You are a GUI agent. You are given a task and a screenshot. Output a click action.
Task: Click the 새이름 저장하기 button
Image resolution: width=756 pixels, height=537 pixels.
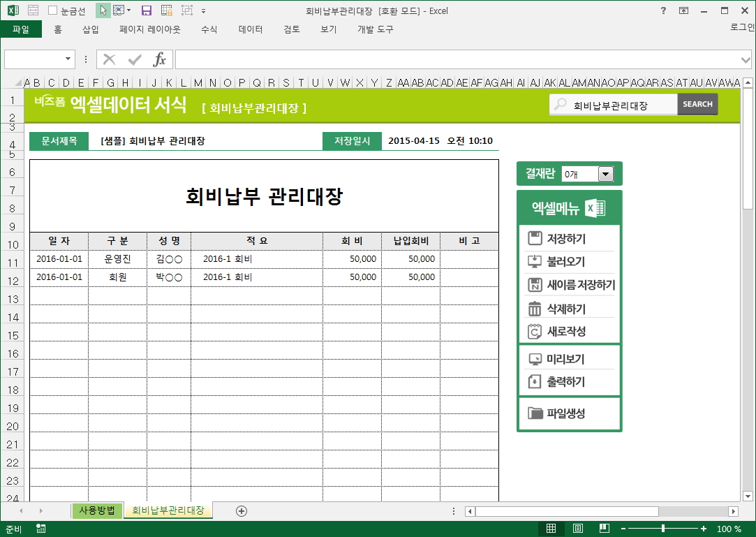point(569,285)
